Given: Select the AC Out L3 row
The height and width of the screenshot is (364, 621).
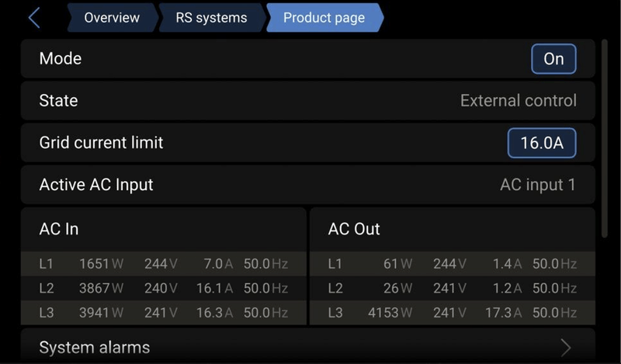Looking at the screenshot, I should (453, 313).
